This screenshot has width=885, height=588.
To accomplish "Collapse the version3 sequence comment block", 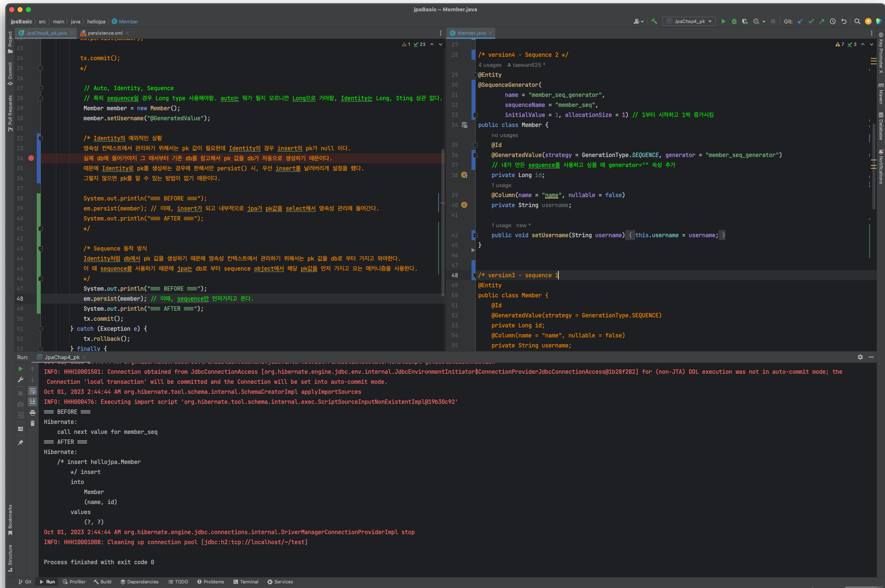I will pyautogui.click(x=475, y=275).
